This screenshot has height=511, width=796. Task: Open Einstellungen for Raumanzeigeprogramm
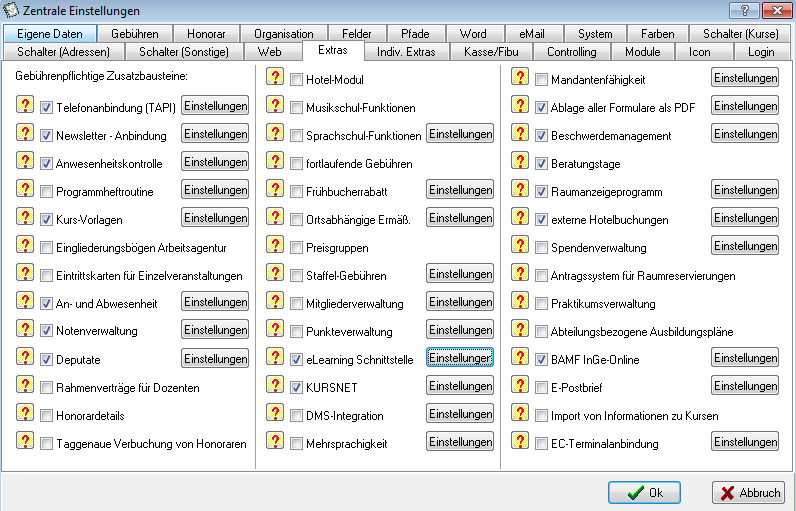(x=745, y=190)
